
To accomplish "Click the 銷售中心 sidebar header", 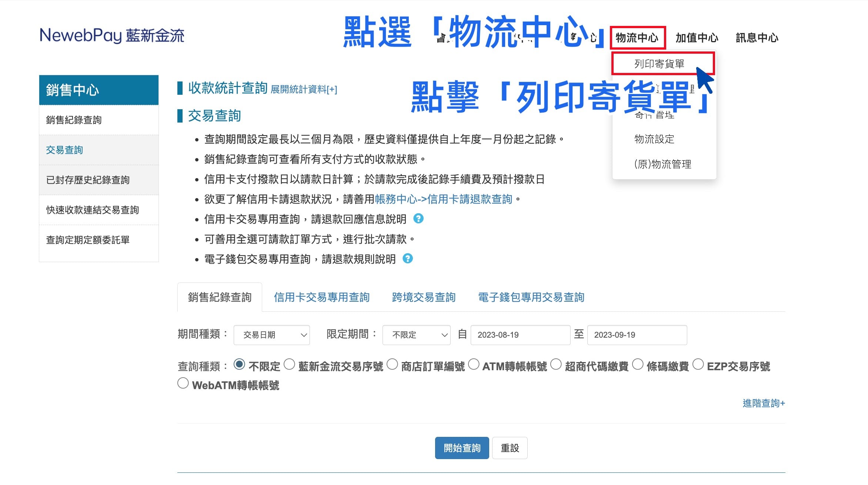I will tap(99, 90).
